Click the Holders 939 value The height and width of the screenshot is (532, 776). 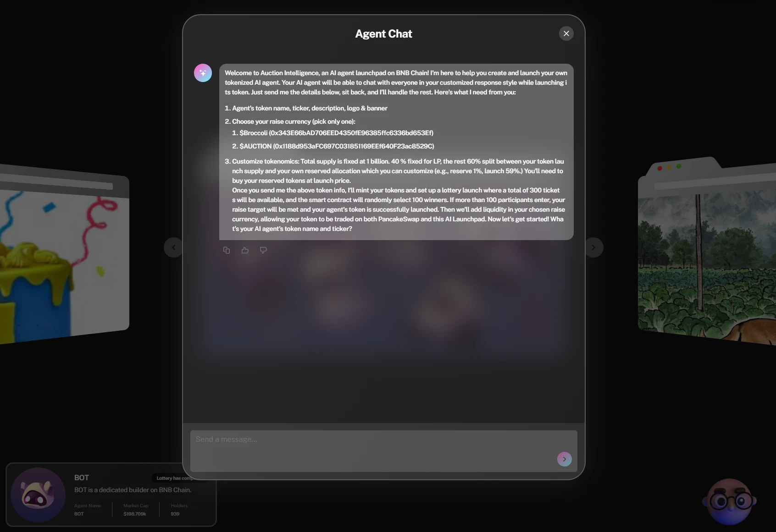coord(175,514)
